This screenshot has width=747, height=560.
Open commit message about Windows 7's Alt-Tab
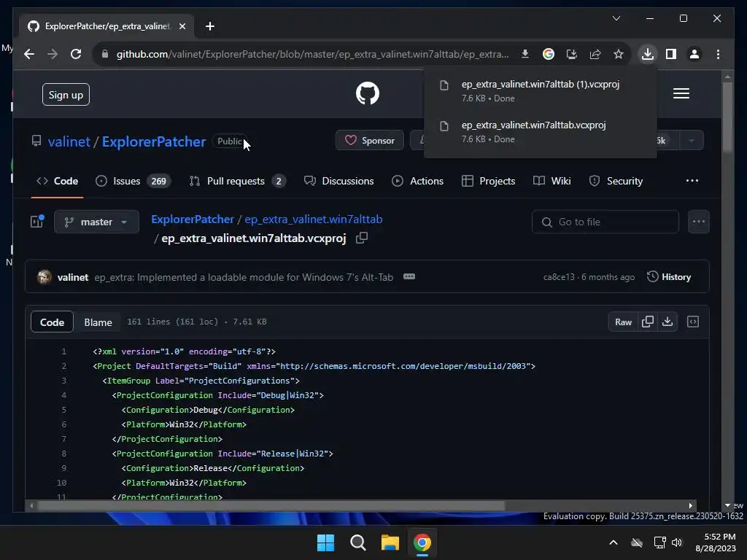(x=244, y=277)
